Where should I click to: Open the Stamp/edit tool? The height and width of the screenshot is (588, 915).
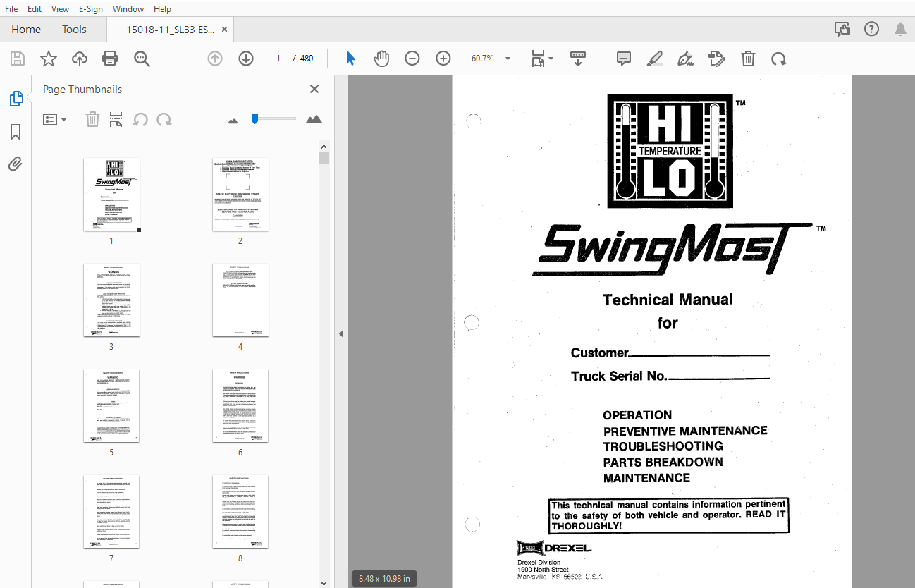pos(717,59)
